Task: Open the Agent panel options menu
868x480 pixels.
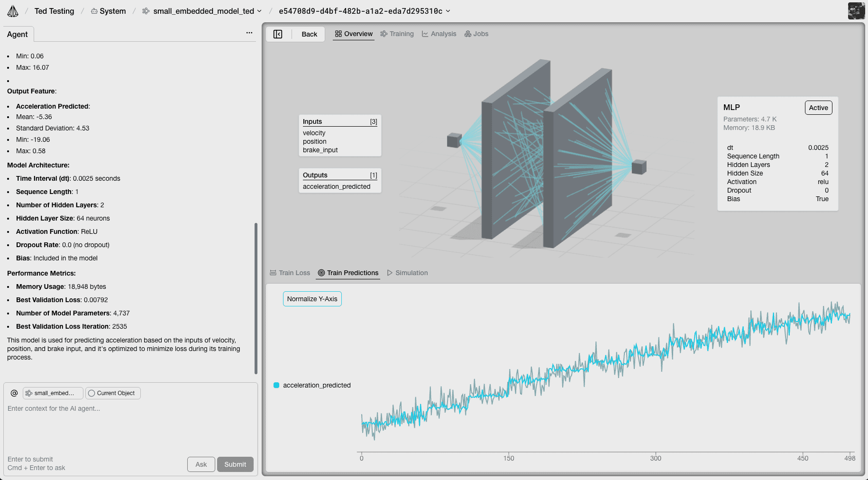Action: [x=249, y=32]
